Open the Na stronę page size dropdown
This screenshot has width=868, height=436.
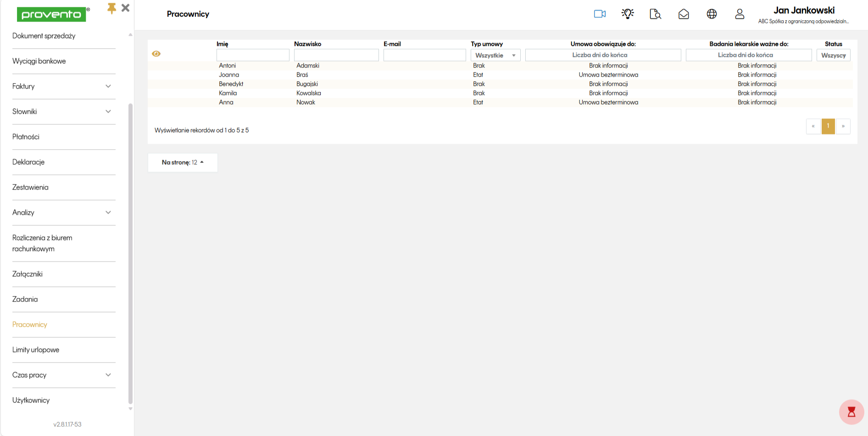[x=183, y=162]
